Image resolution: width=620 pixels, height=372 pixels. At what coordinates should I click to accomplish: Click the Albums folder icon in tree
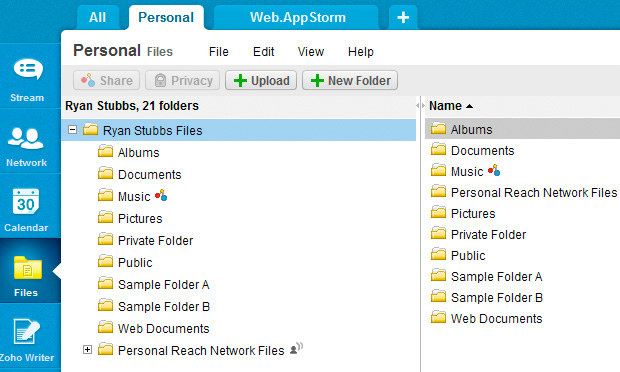pos(105,151)
